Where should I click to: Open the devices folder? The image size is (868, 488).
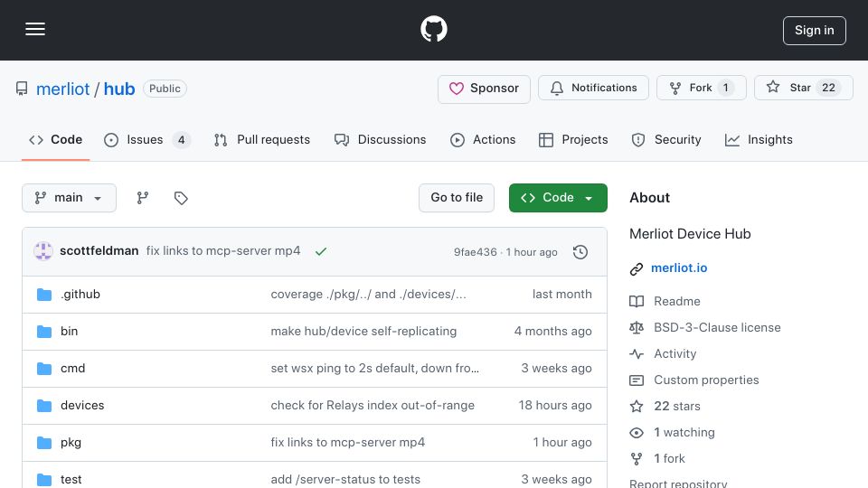click(x=82, y=406)
